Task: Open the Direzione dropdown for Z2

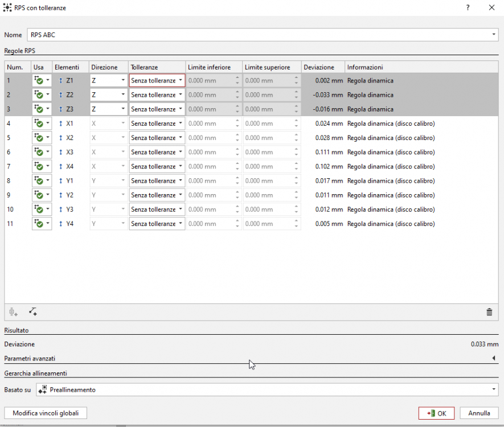Action: click(x=108, y=95)
